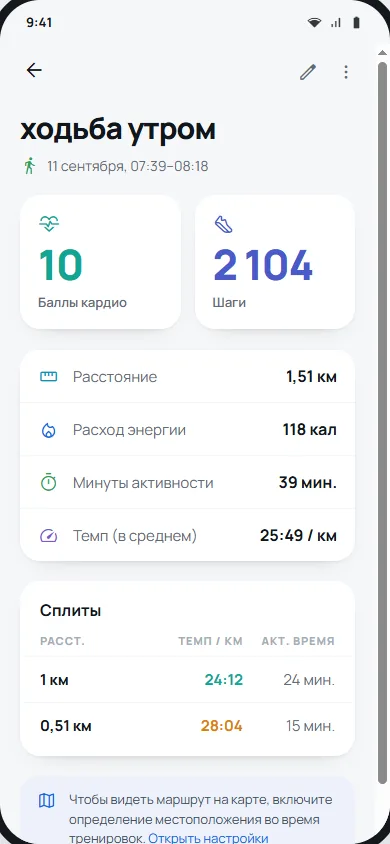Select the "1 км" split row
390x844 pixels.
coord(187,680)
